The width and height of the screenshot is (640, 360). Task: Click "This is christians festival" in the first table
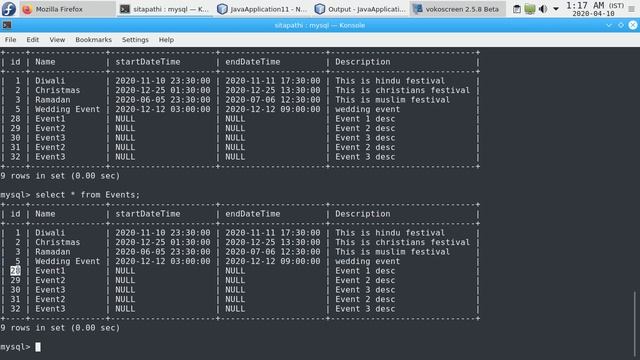[402, 90]
